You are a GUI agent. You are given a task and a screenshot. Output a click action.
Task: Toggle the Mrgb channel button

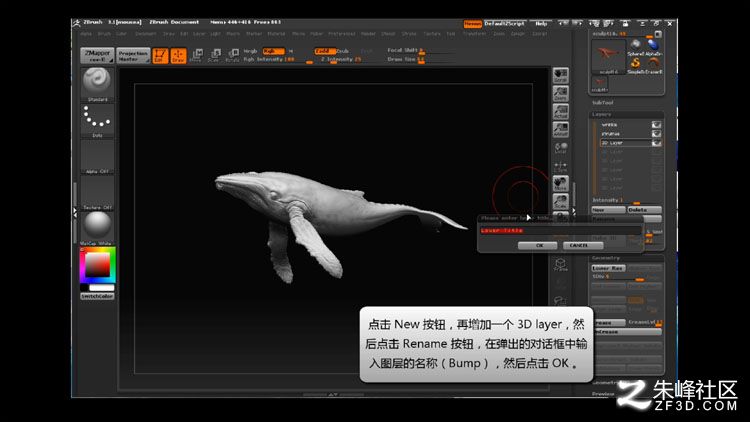click(x=251, y=51)
